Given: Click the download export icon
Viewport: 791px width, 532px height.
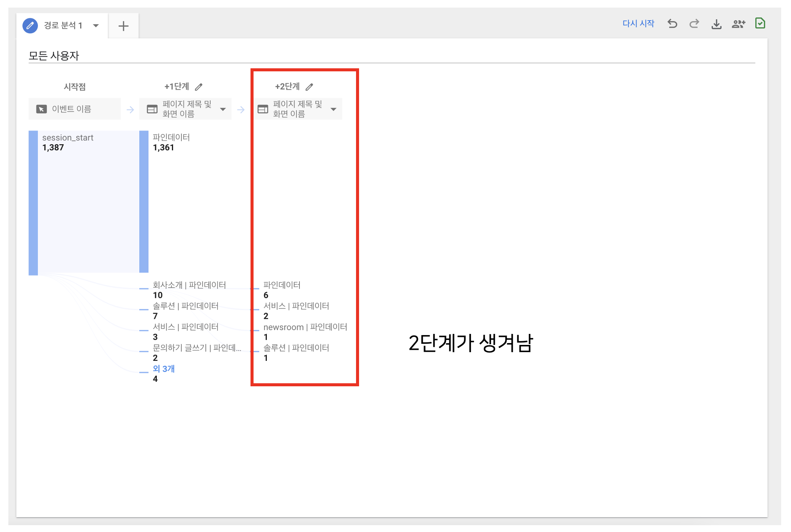Looking at the screenshot, I should click(x=716, y=24).
